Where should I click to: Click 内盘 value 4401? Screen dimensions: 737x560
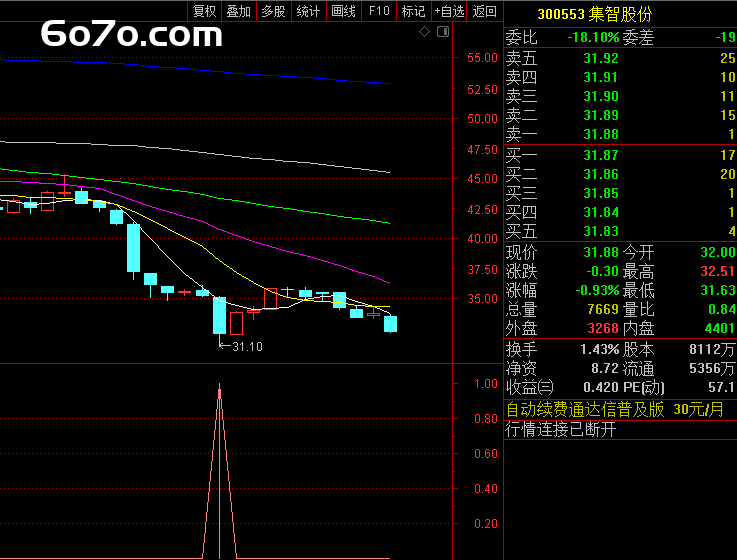720,328
